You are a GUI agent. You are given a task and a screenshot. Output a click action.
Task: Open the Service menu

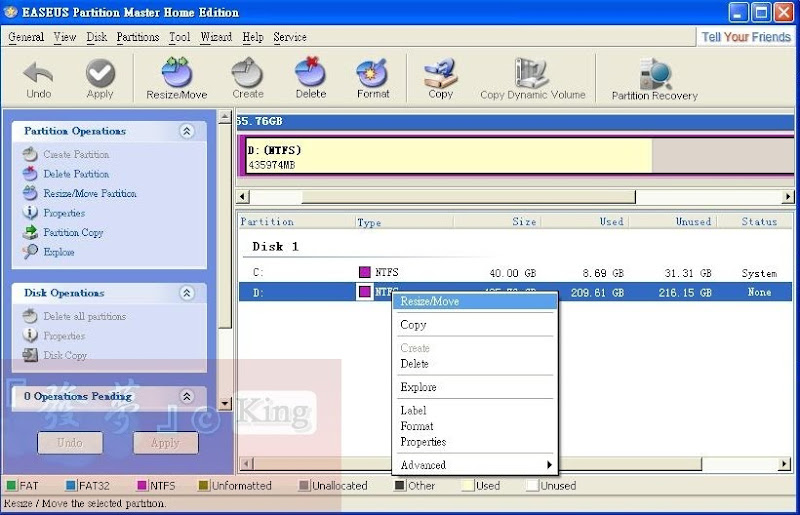click(290, 37)
